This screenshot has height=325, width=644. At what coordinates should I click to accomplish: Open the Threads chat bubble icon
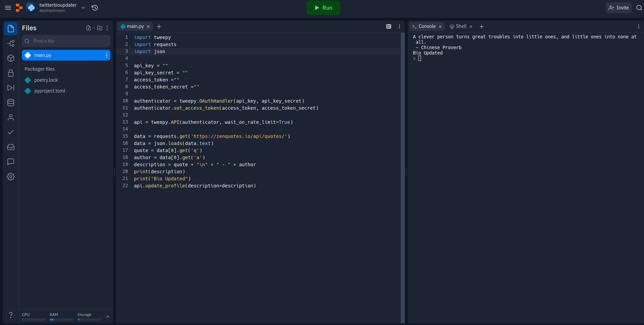tap(11, 162)
